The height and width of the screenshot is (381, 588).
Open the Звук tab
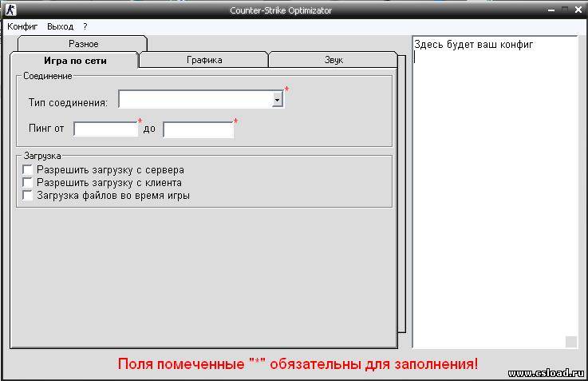point(333,60)
